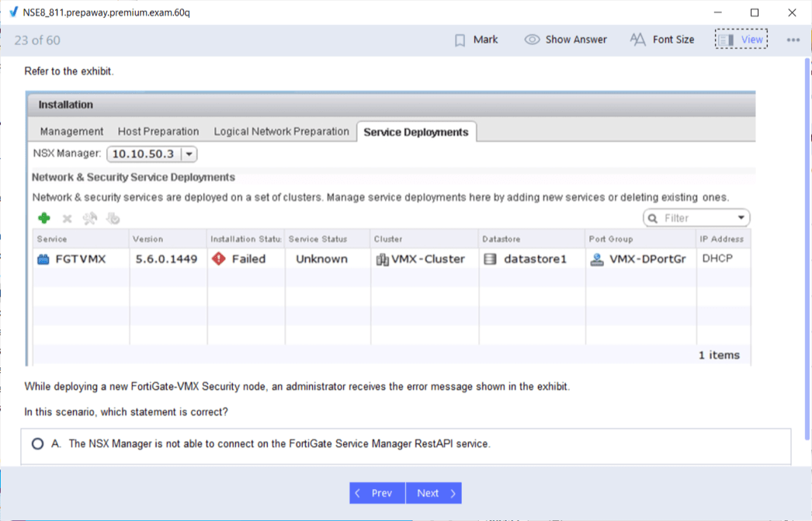Viewport: 812px width, 521px height.
Task: Click the Show Answer eye icon
Action: 532,40
